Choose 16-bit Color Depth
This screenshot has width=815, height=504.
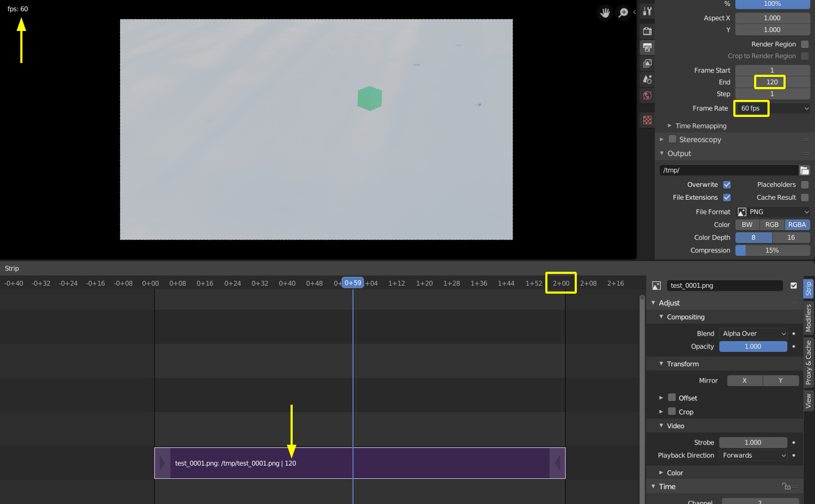791,237
